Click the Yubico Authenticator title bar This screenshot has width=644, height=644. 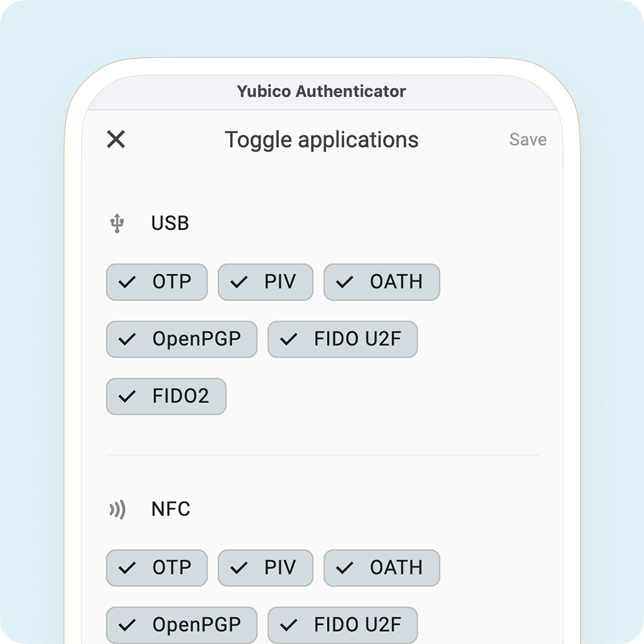point(321,91)
